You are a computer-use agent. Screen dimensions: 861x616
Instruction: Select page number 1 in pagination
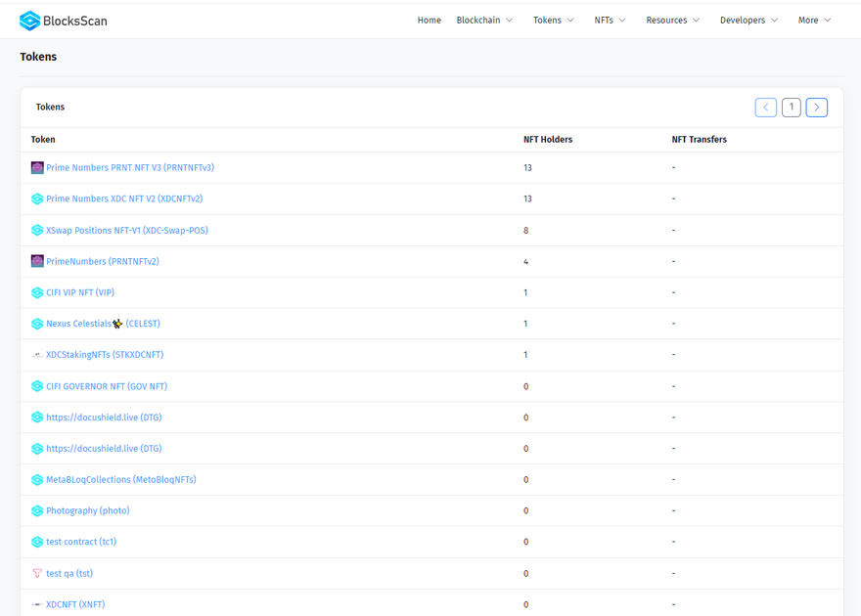click(x=792, y=108)
